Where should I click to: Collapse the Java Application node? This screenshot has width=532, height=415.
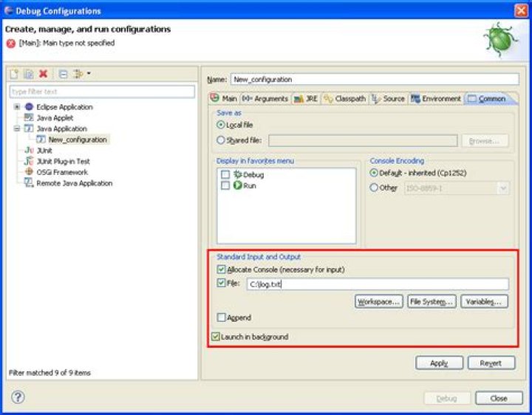(x=16, y=128)
